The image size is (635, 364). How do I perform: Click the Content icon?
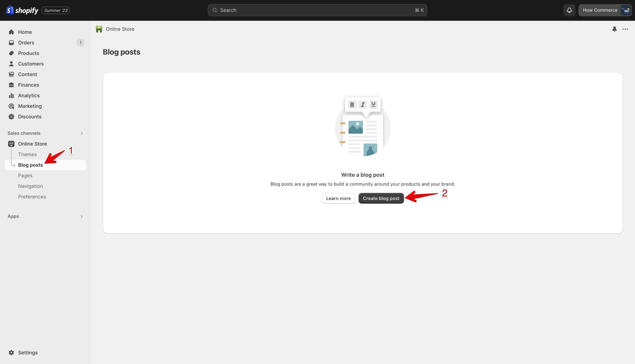tap(11, 74)
